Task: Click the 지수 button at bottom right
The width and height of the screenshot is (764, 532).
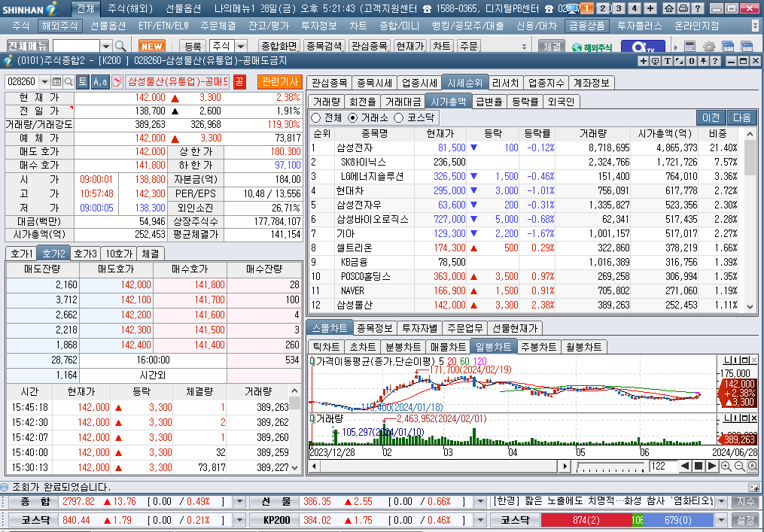Action: 745,501
